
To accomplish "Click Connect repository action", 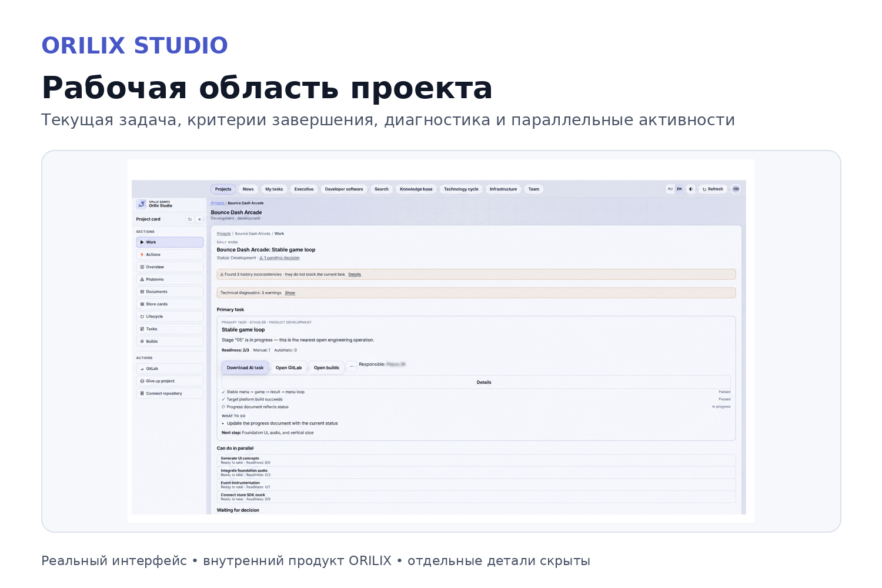I will (170, 393).
